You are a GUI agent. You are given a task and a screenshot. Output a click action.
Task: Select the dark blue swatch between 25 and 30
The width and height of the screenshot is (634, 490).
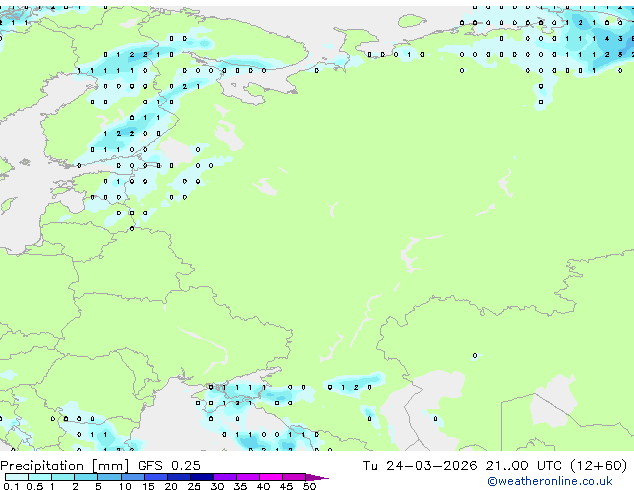click(x=202, y=477)
